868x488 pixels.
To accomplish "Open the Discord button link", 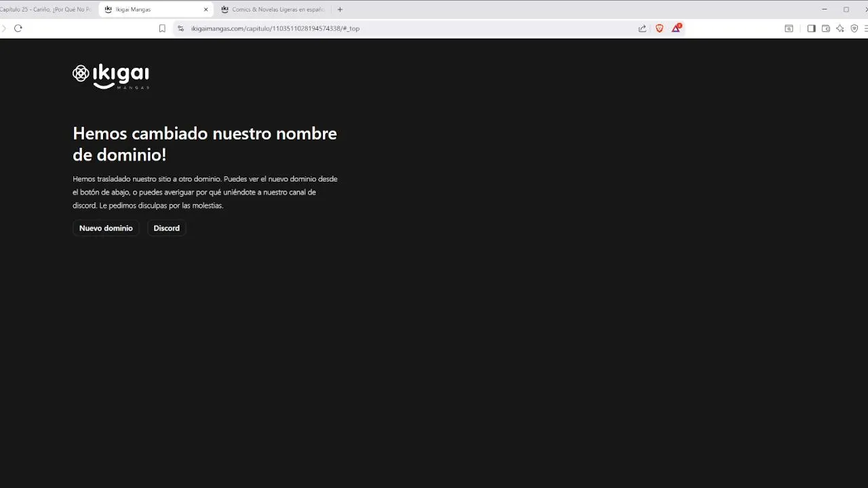I will 167,228.
